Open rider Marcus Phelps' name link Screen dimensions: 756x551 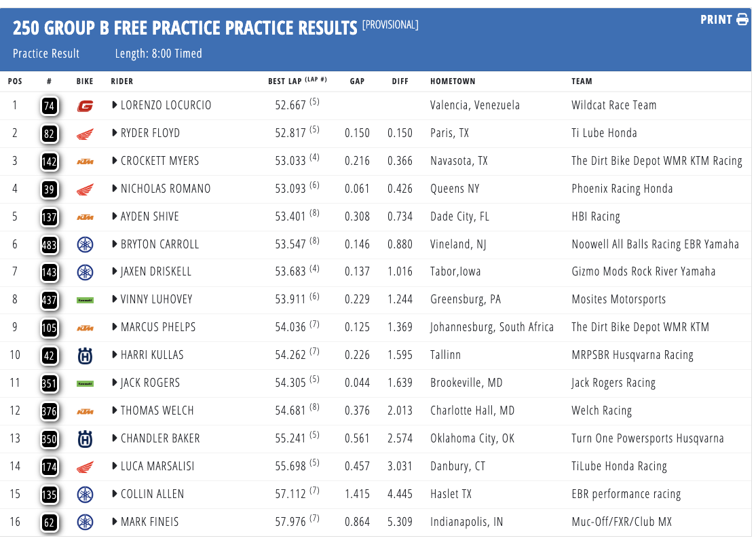[158, 327]
